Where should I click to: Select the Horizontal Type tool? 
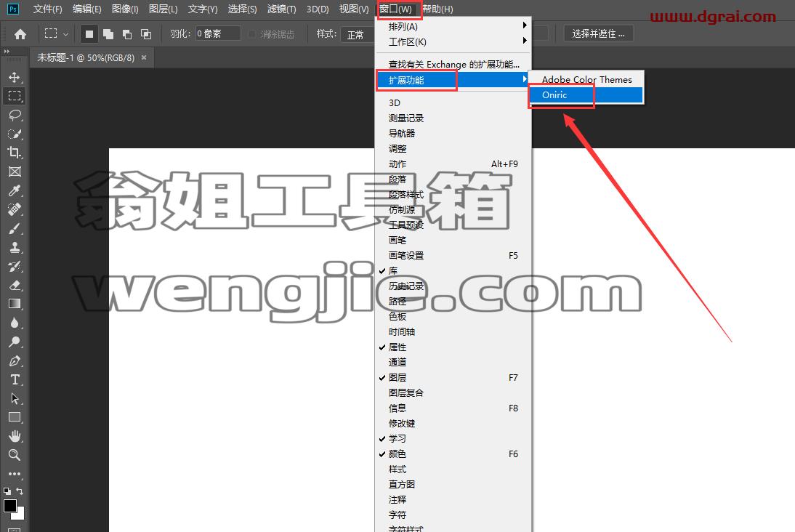coord(15,379)
